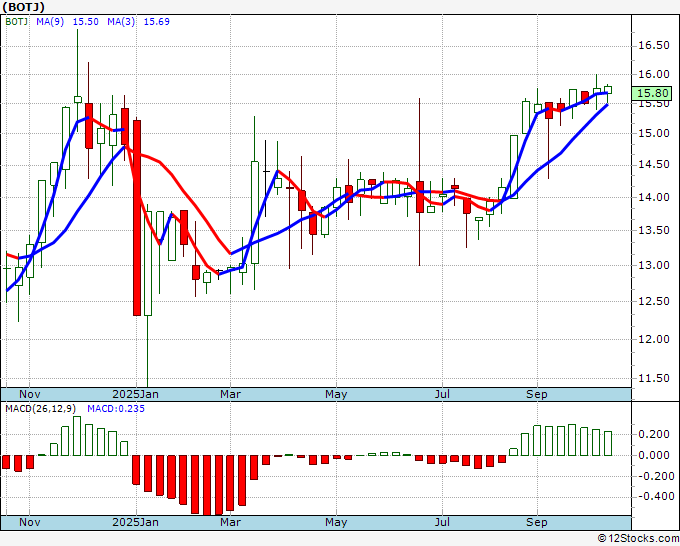Click the 14.00 price axis label
The image size is (680, 546).
[x=654, y=197]
